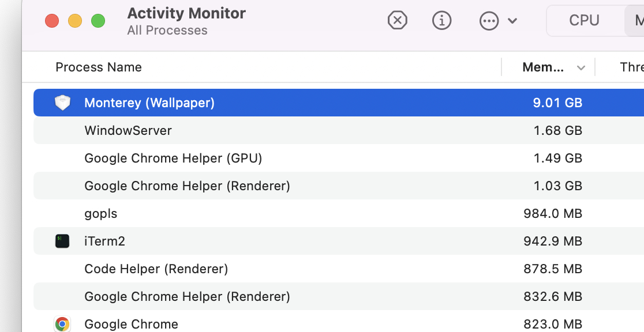
Task: Click the Monterey Wallpaper shield icon
Action: click(62, 103)
